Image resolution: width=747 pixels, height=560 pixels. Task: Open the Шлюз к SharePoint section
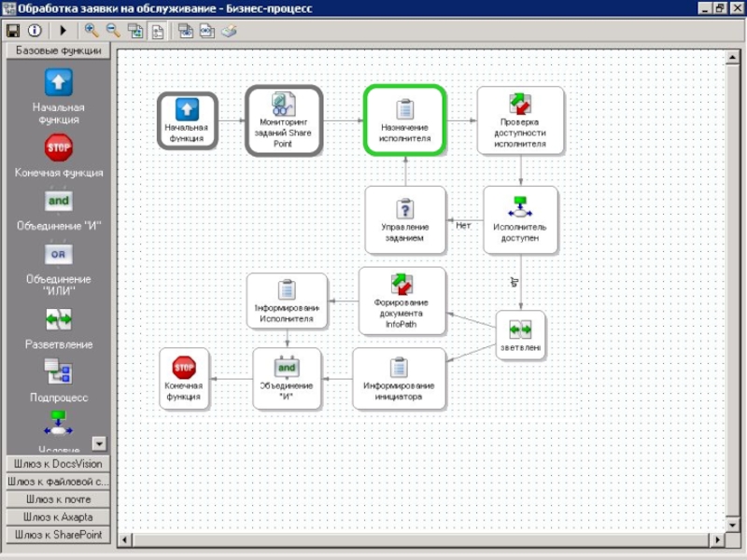coord(58,535)
